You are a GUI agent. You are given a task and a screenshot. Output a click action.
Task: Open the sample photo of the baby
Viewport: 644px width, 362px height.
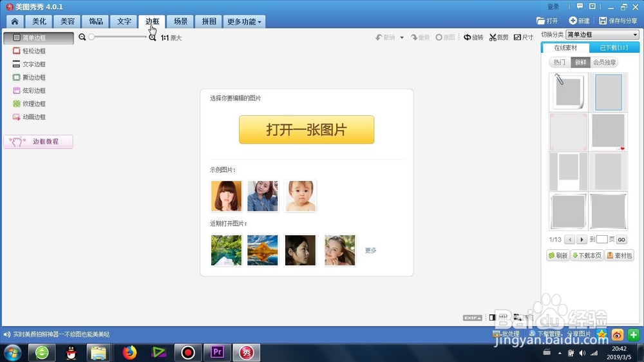pos(300,196)
